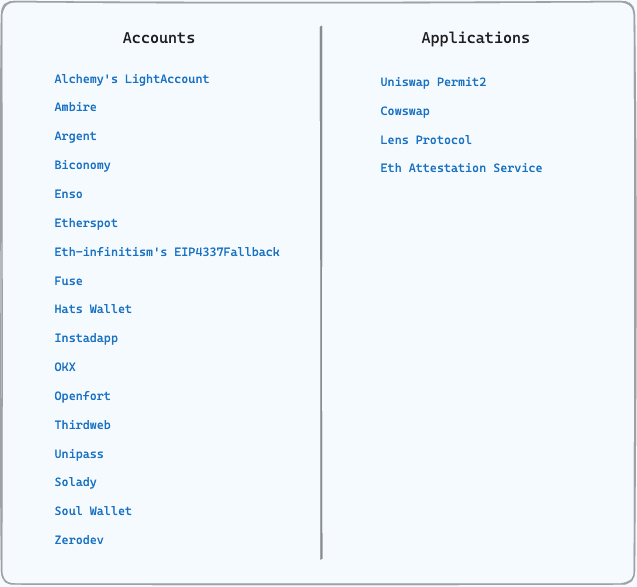Open the Fuse account link
Screen dimensions: 637x587
point(68,281)
